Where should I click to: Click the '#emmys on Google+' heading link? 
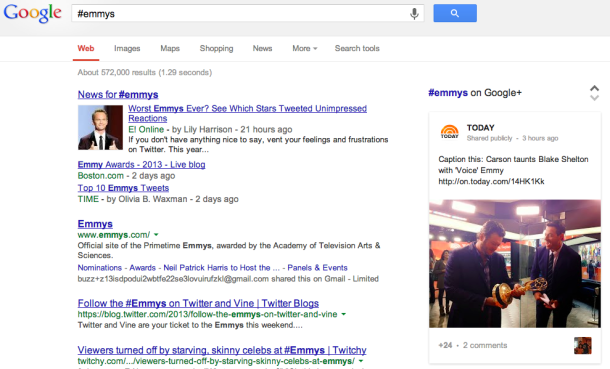click(x=475, y=93)
